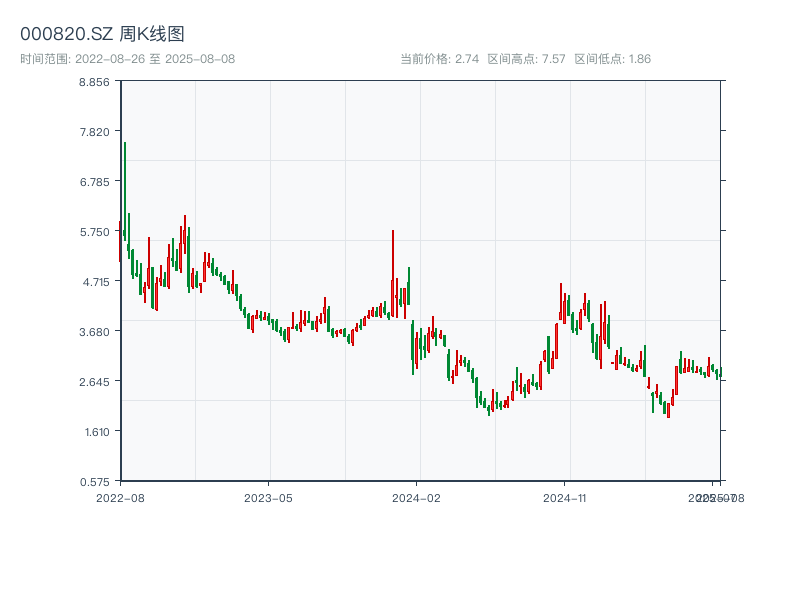Click the interval low label 区间低点: 1.86

click(613, 59)
